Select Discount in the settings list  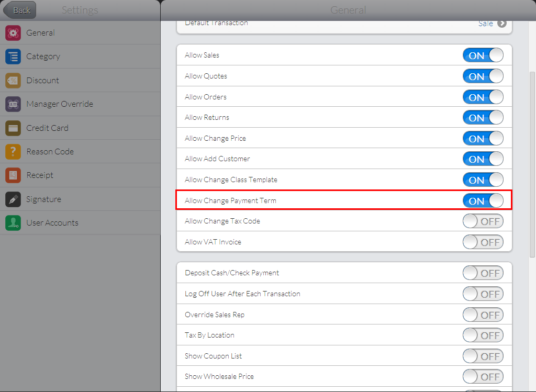80,80
